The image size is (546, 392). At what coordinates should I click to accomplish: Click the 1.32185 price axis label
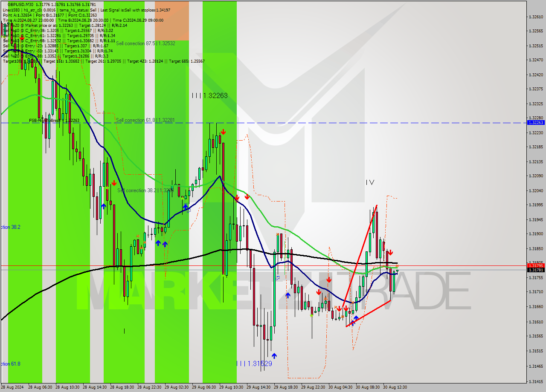pyautogui.click(x=535, y=147)
